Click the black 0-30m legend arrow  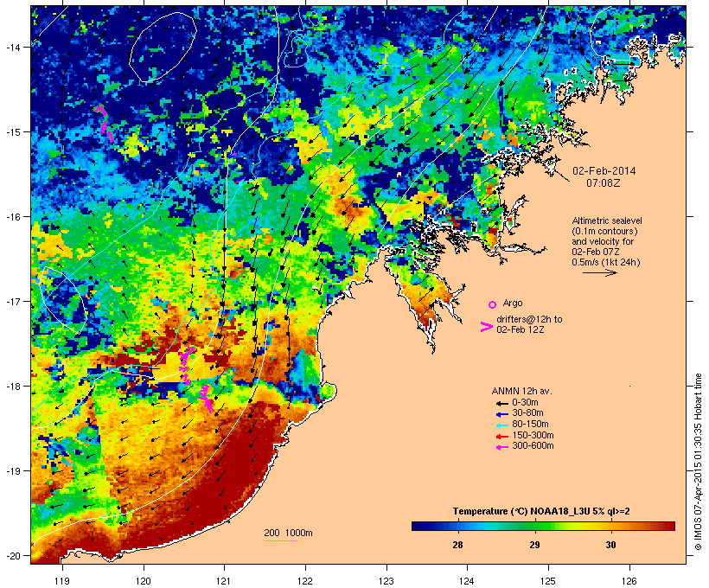501,404
